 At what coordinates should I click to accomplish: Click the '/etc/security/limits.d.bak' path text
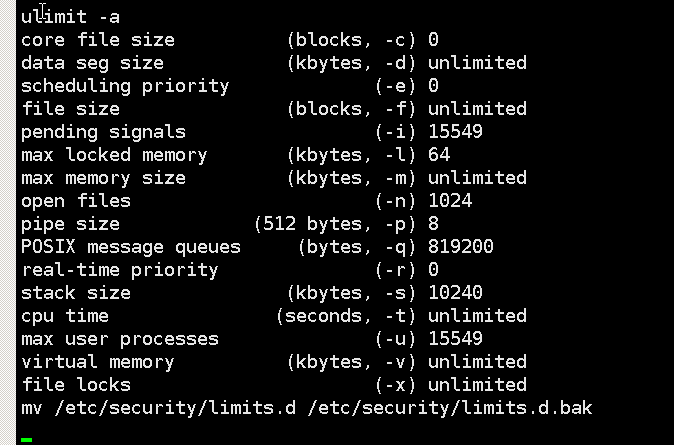point(450,408)
